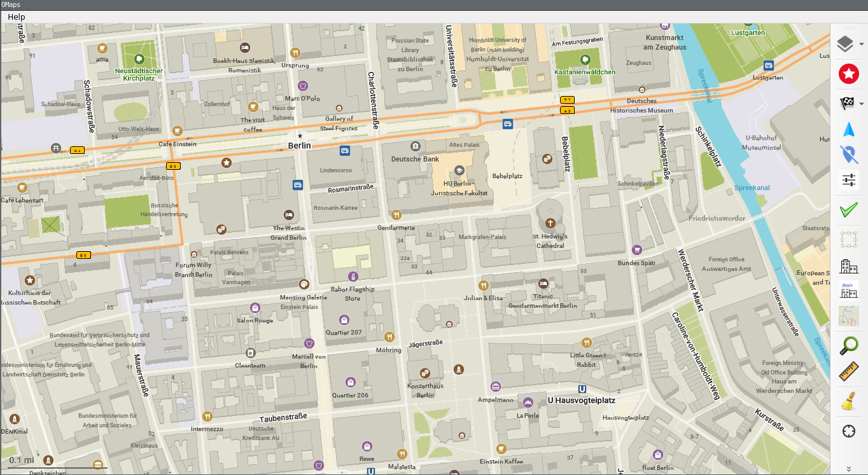Screen dimensions: 868x475
Task: Click the Titanic Gendarmenmarkt hotel marker
Action: coord(543,284)
